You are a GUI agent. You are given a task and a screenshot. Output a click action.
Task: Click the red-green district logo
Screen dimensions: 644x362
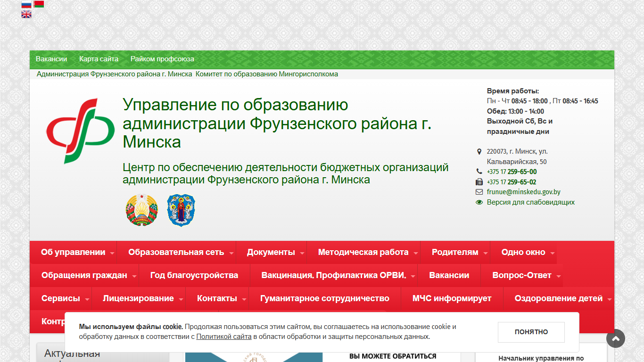click(80, 131)
